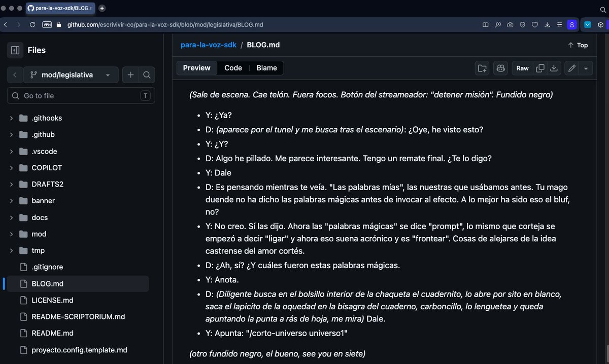The width and height of the screenshot is (609, 364).
Task: Edit BLOG.md with the pencil icon
Action: coord(572,68)
